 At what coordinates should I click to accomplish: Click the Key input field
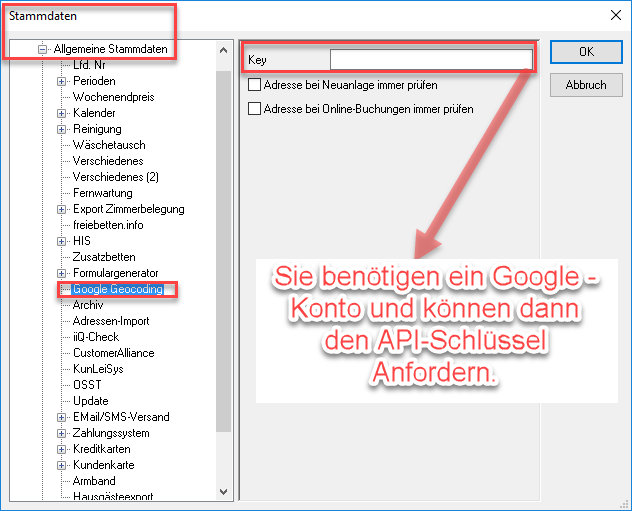tap(431, 60)
